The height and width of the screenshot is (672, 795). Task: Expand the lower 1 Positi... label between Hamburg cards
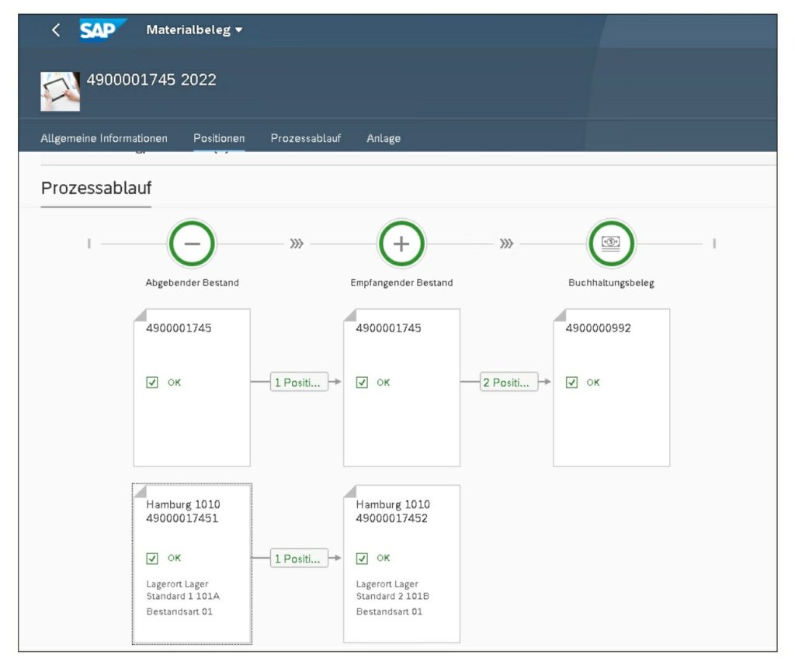pos(299,558)
